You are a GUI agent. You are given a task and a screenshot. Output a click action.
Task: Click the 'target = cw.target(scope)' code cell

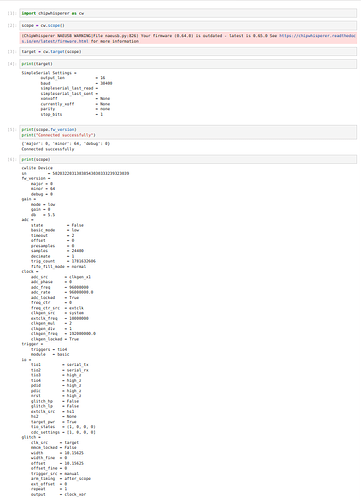(x=188, y=52)
